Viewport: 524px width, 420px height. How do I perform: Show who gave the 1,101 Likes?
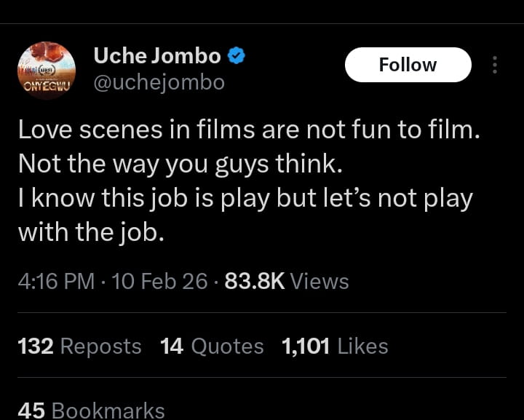[x=334, y=346]
